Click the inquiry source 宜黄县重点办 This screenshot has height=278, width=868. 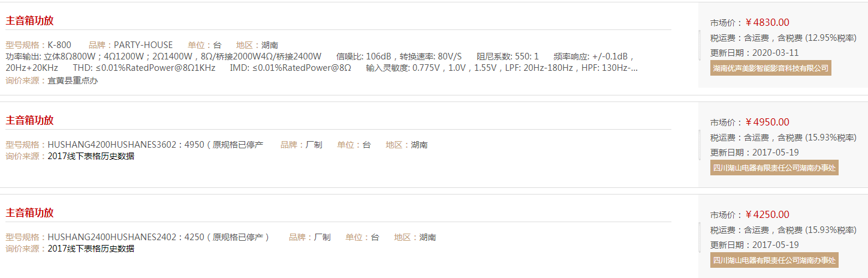click(73, 80)
